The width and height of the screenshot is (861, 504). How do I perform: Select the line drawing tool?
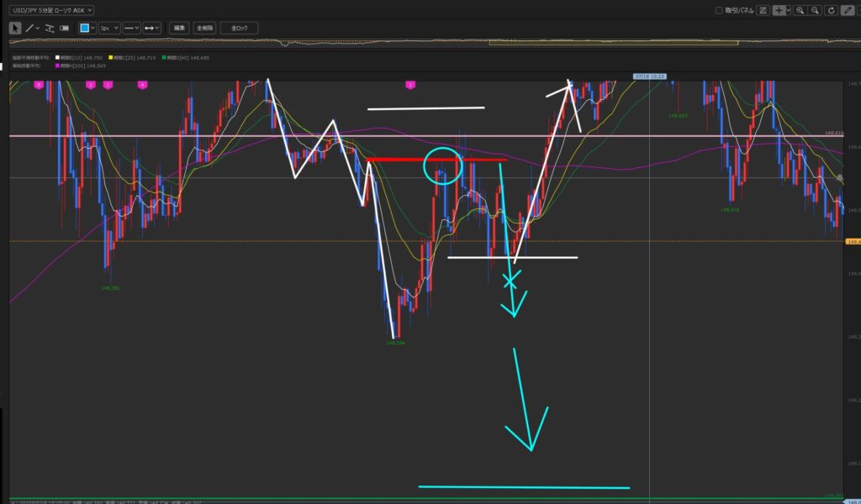pyautogui.click(x=29, y=28)
